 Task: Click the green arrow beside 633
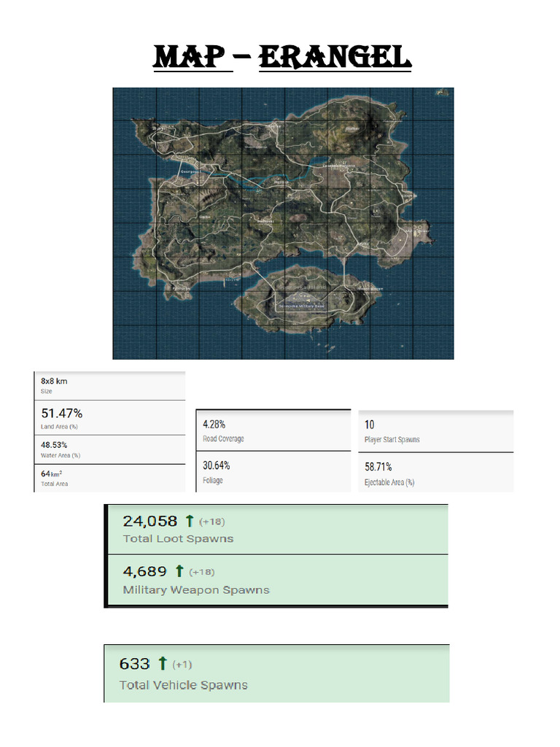(x=163, y=663)
